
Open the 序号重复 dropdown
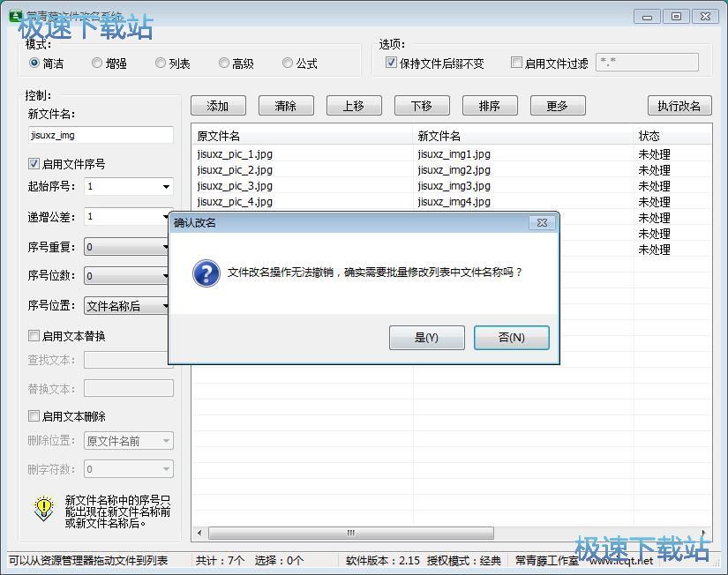click(x=126, y=247)
